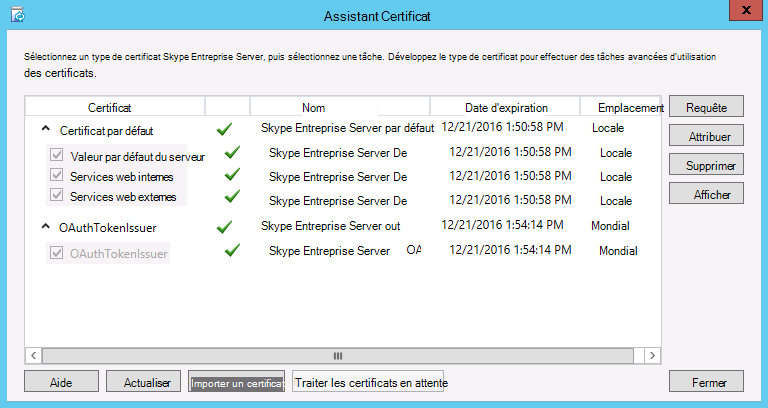The image size is (768, 408).
Task: Click the horizontal scrollbar right arrow
Action: 652,356
